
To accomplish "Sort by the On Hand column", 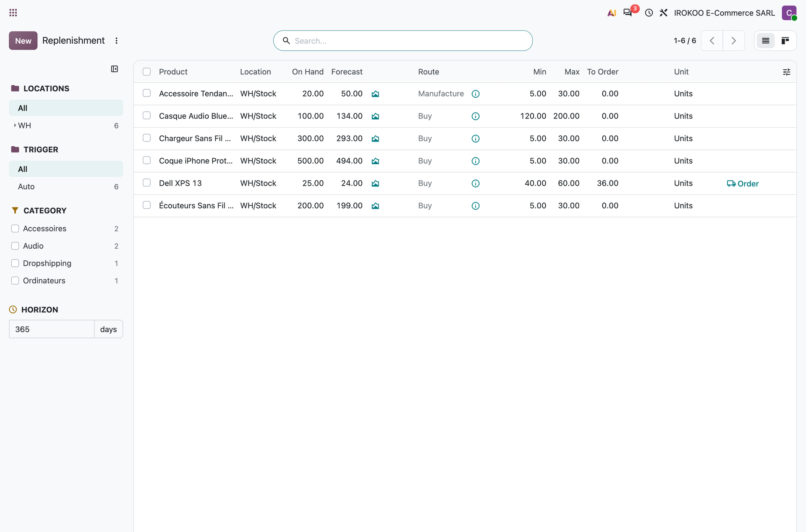I will (308, 72).
